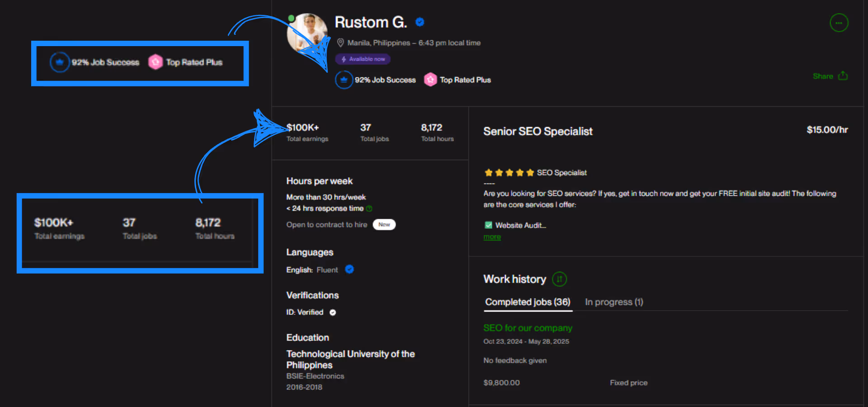
Task: Click the green checkmark next to Website Audit
Action: [x=488, y=225]
